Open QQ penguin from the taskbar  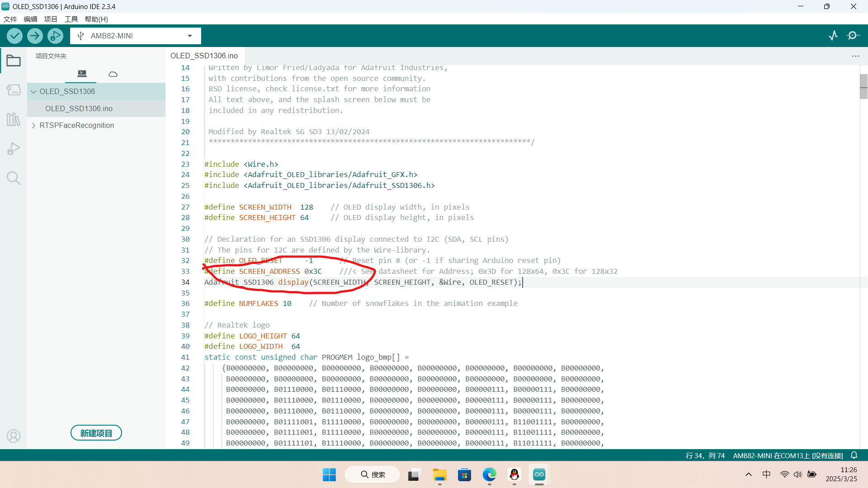point(514,474)
